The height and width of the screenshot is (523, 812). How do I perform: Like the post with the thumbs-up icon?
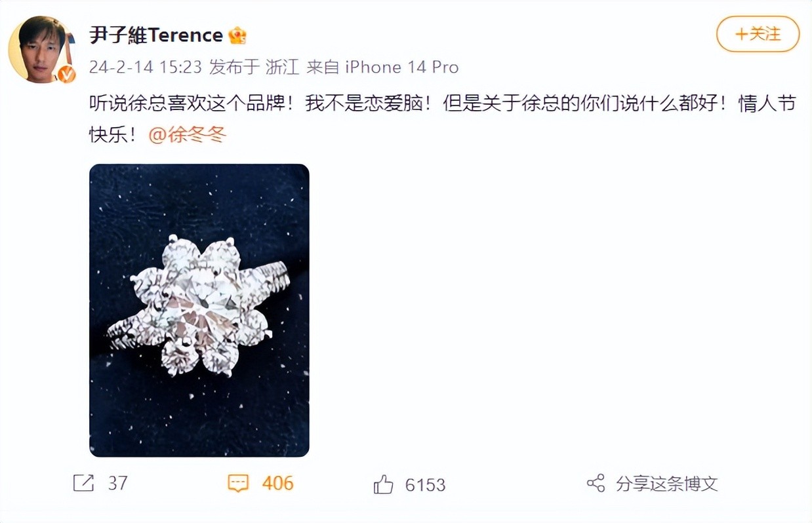point(383,484)
